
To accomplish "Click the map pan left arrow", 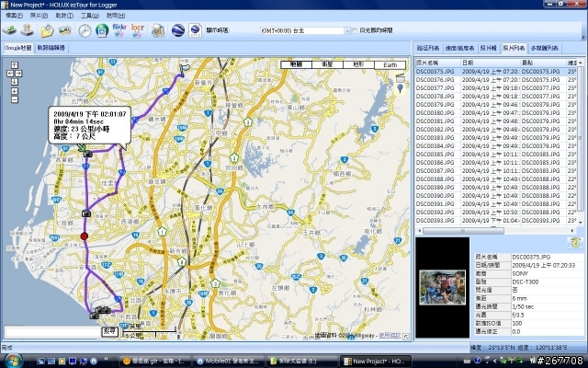I will 10,74.
